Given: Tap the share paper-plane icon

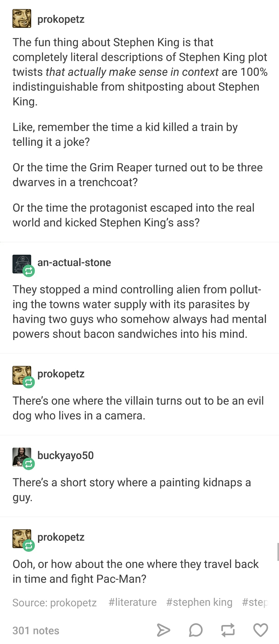Looking at the screenshot, I should tap(164, 630).
